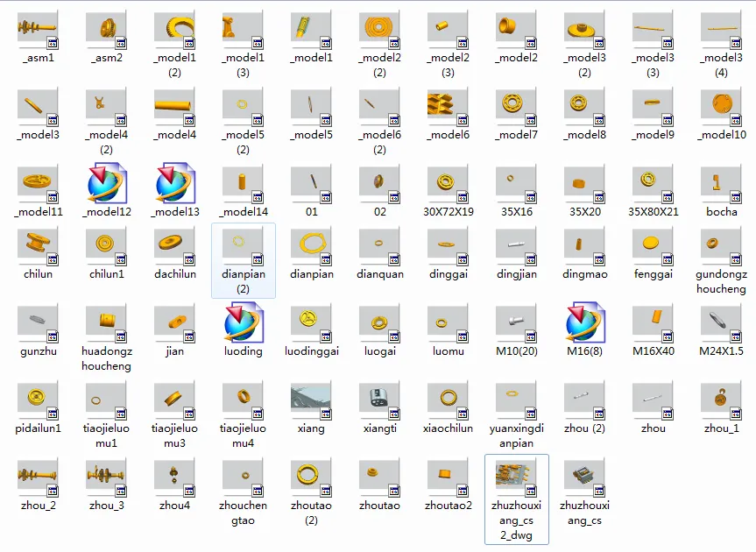756x552 pixels.
Task: Click the file name label "01"
Action: tap(312, 212)
